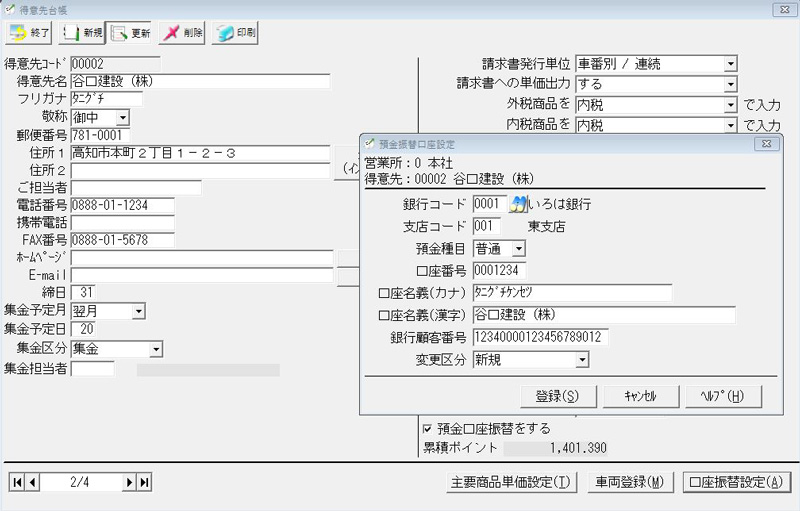Image resolution: width=800 pixels, height=511 pixels.
Task: Go to the next record arrow
Action: pyautogui.click(x=129, y=483)
